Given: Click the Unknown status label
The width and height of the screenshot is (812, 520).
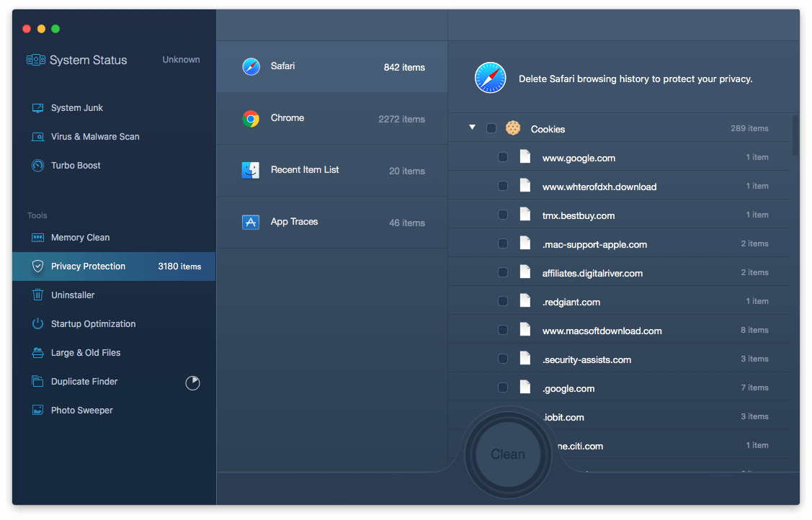Looking at the screenshot, I should point(182,60).
